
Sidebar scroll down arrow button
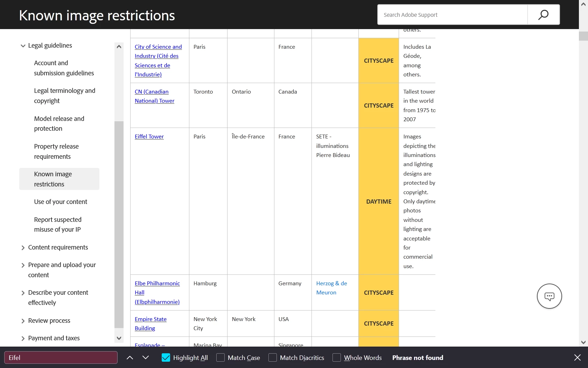[x=119, y=338]
